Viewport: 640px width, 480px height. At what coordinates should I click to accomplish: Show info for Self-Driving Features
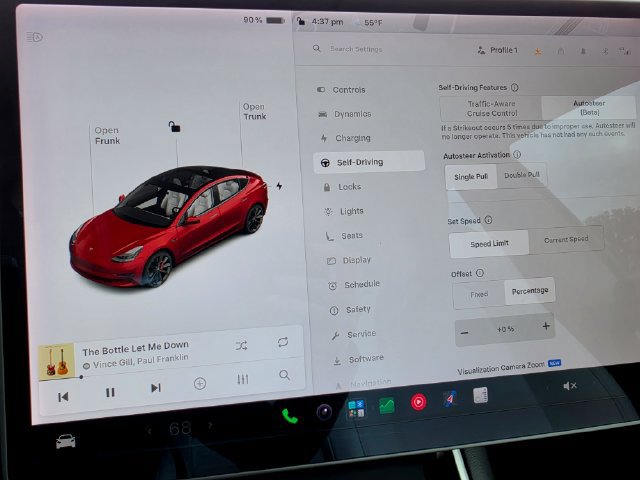pyautogui.click(x=515, y=87)
